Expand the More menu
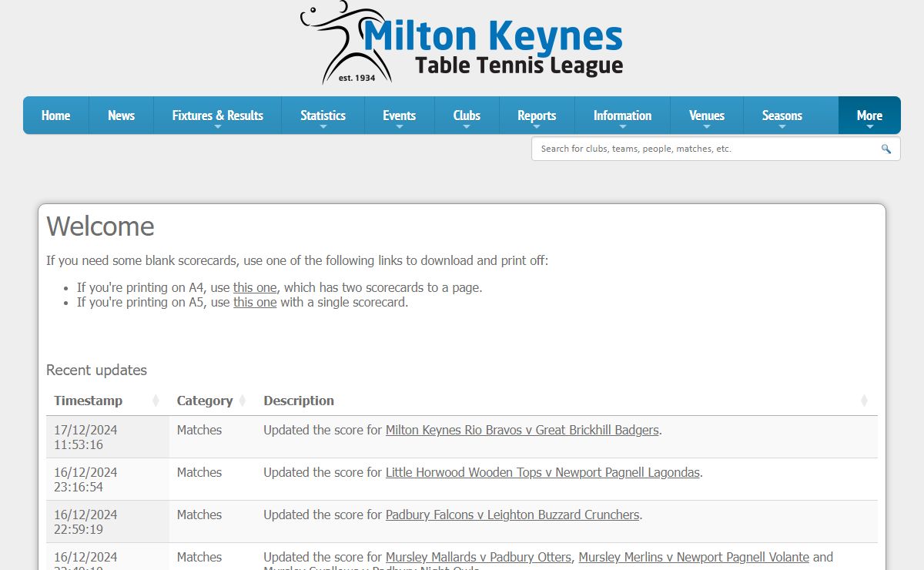This screenshot has width=924, height=570. tap(869, 116)
